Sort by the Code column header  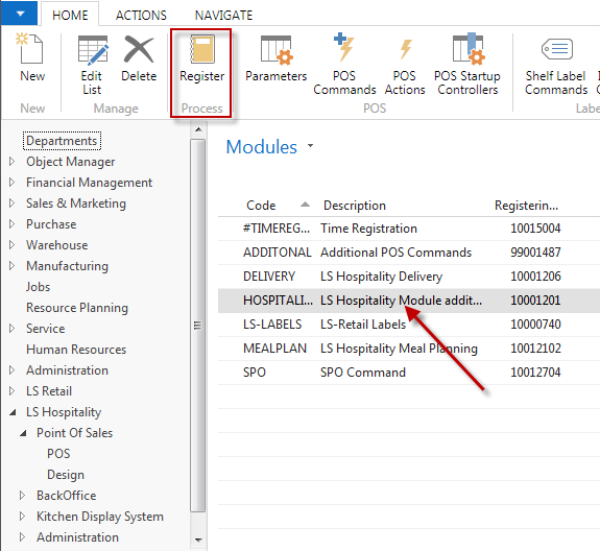click(261, 205)
